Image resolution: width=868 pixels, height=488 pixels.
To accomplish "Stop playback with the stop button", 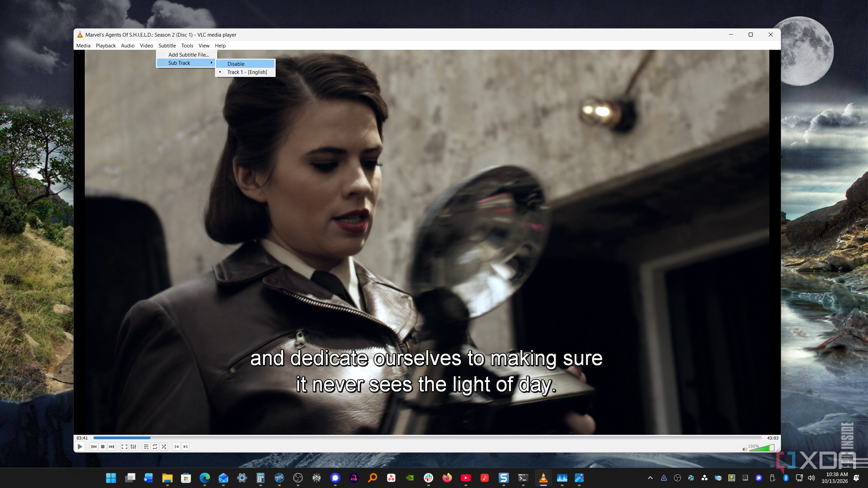I will click(x=103, y=447).
